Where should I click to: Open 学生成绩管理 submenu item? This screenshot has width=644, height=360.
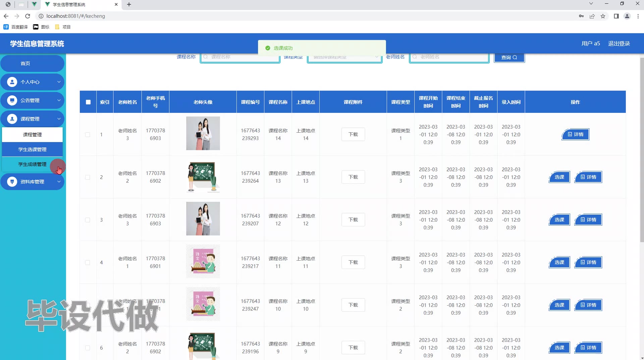pos(32,164)
